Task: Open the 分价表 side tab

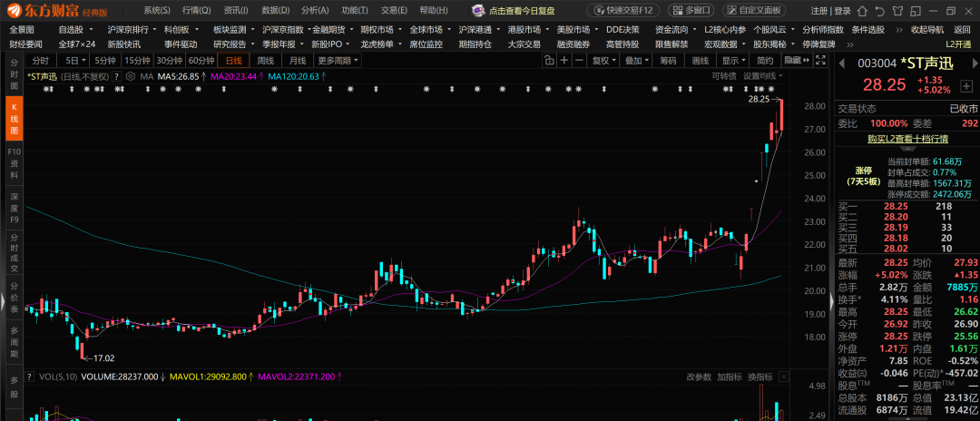Action: 14,298
